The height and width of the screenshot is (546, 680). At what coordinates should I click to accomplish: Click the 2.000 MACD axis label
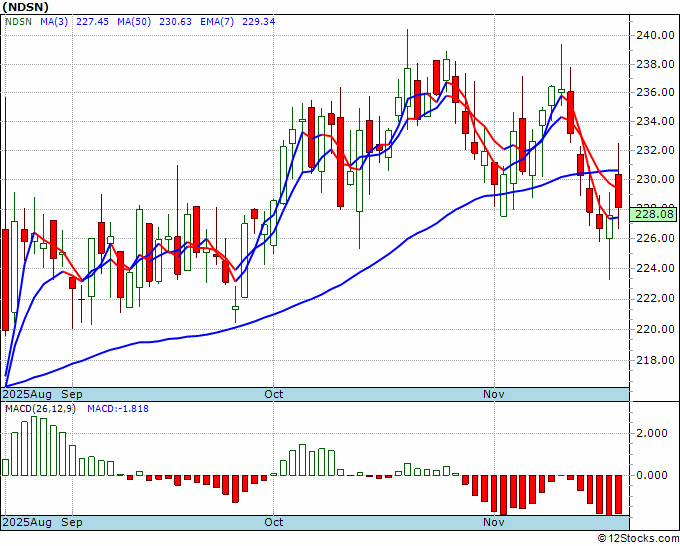(651, 433)
